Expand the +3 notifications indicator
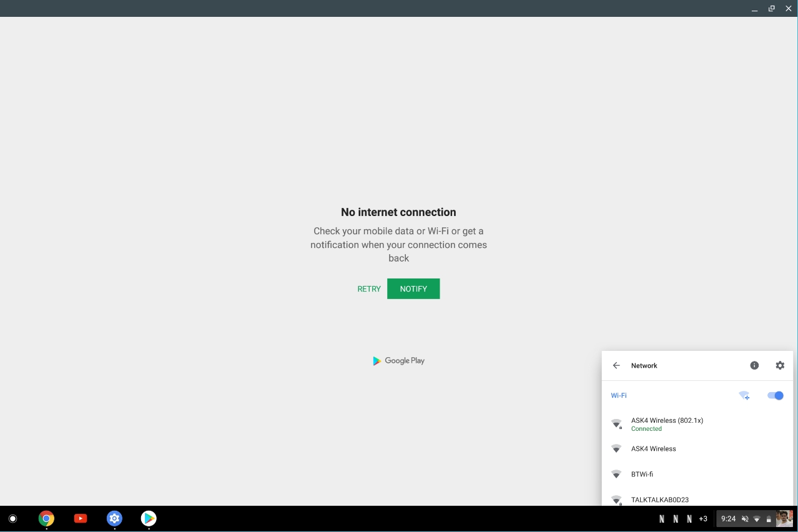Image resolution: width=798 pixels, height=532 pixels. (x=703, y=519)
